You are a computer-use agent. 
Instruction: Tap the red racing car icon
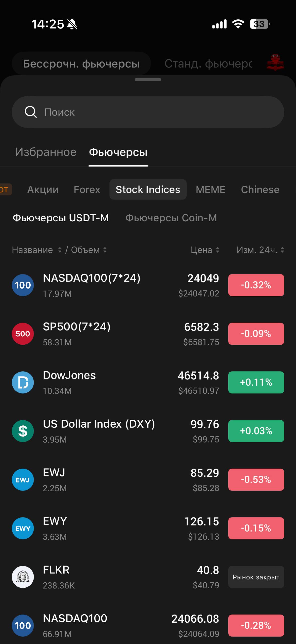click(275, 62)
